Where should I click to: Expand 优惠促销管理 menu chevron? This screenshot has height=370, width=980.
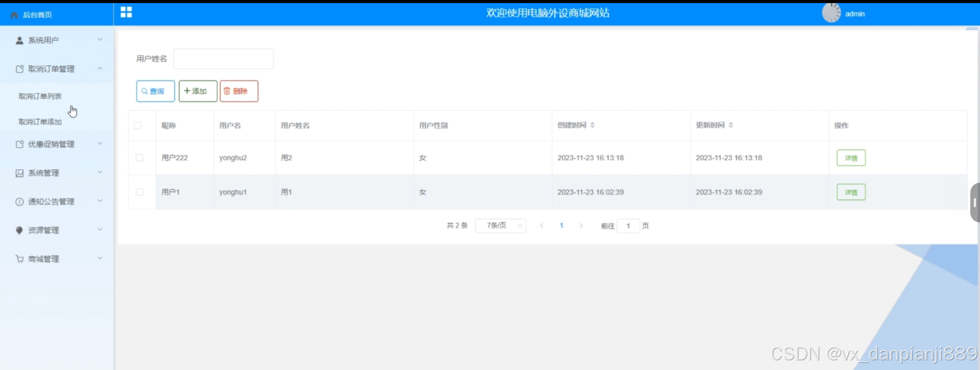coord(100,144)
